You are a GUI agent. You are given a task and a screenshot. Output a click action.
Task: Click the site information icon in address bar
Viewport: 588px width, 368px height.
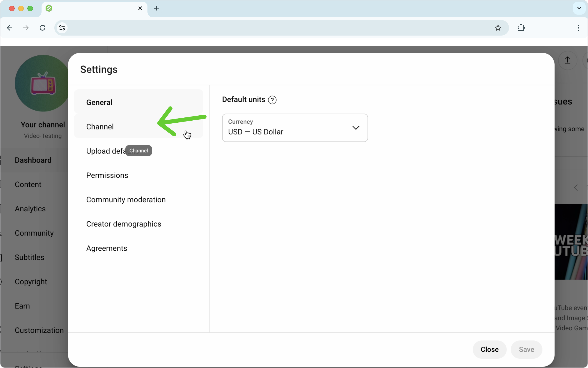coord(62,28)
